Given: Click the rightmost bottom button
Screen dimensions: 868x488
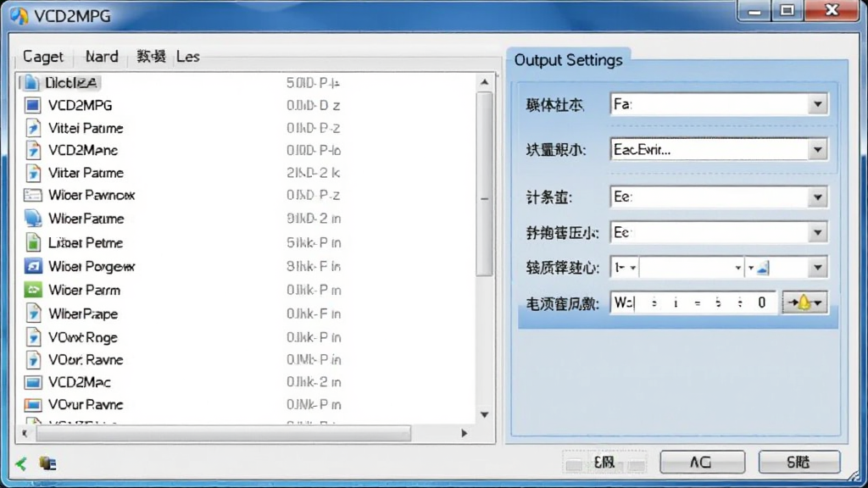Looking at the screenshot, I should coord(799,462).
